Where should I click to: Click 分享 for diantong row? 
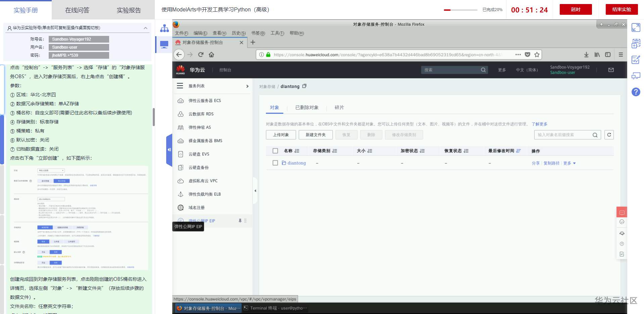pos(536,163)
